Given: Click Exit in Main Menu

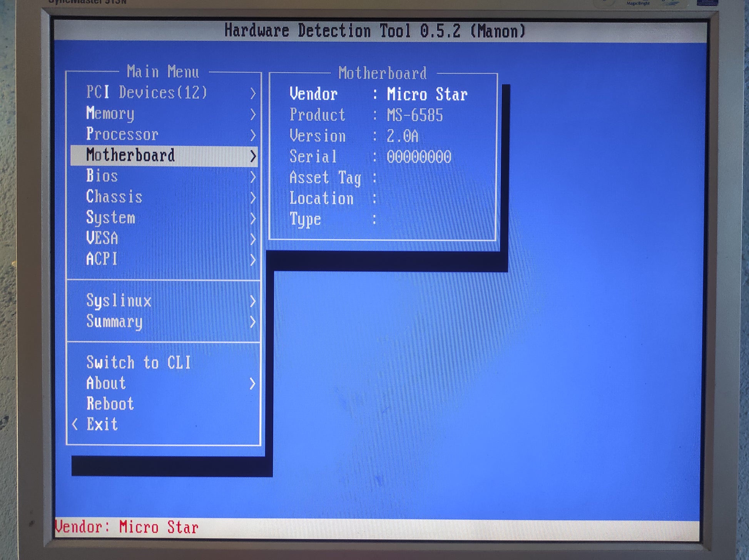Looking at the screenshot, I should [102, 425].
